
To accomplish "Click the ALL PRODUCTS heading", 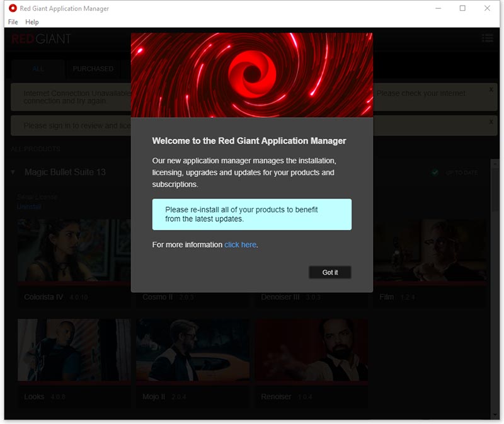I will [x=35, y=149].
